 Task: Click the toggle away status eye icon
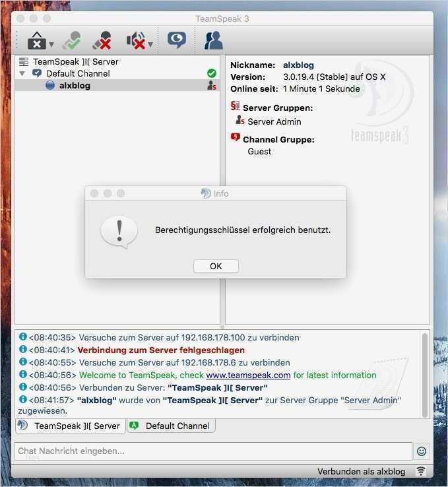tap(177, 40)
